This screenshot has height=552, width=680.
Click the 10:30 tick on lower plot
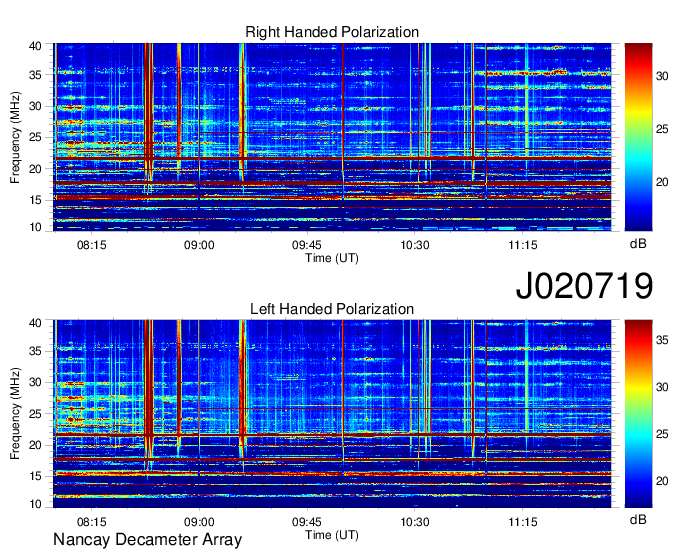[415, 522]
